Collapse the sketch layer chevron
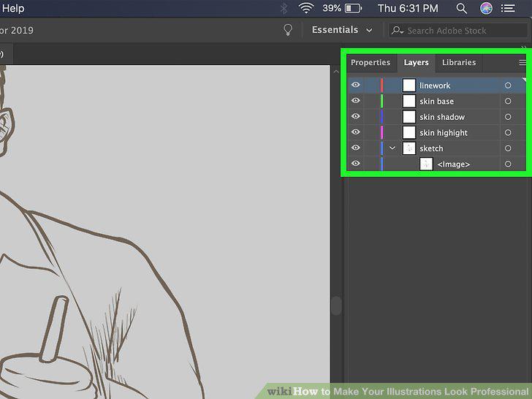 (x=392, y=148)
